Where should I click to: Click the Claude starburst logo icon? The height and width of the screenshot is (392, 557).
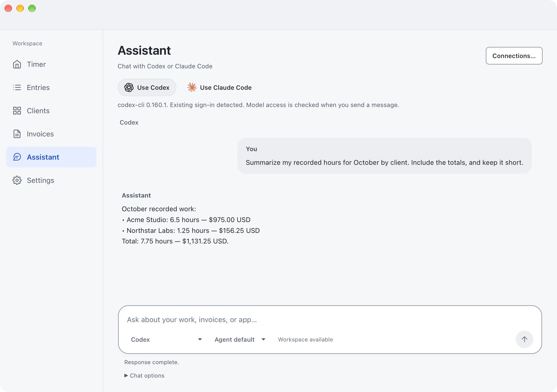(192, 87)
